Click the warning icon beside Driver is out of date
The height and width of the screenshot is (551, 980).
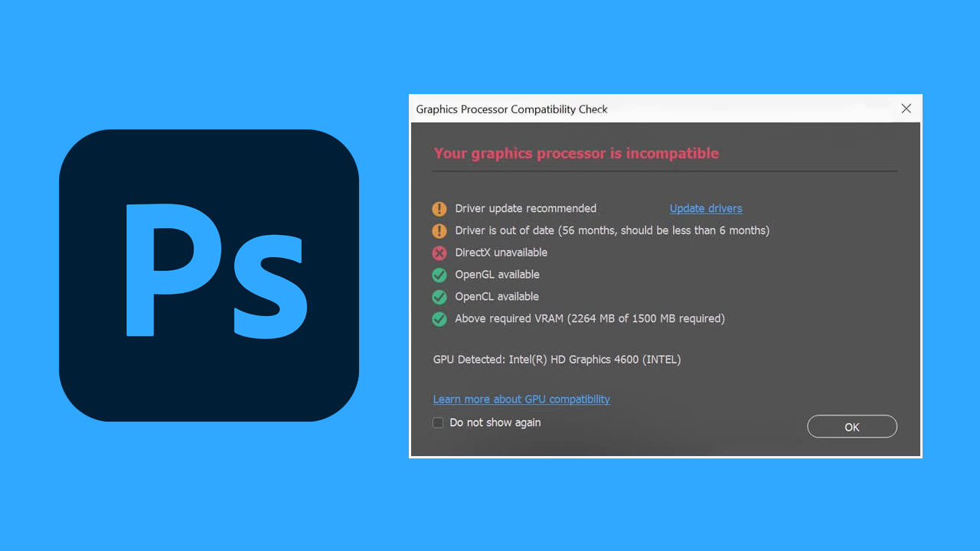pyautogui.click(x=439, y=230)
